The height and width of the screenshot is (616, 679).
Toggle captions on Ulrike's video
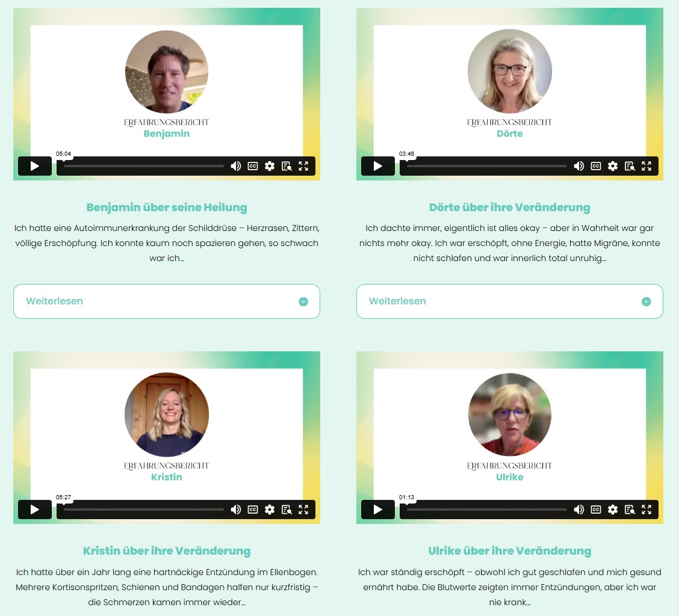596,510
